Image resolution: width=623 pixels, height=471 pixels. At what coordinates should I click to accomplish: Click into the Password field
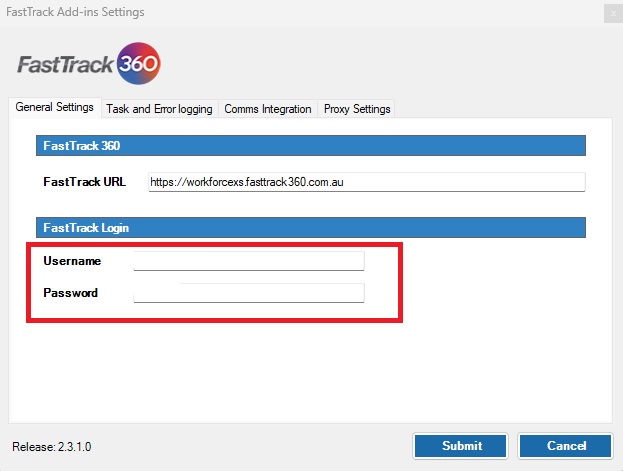pos(249,293)
